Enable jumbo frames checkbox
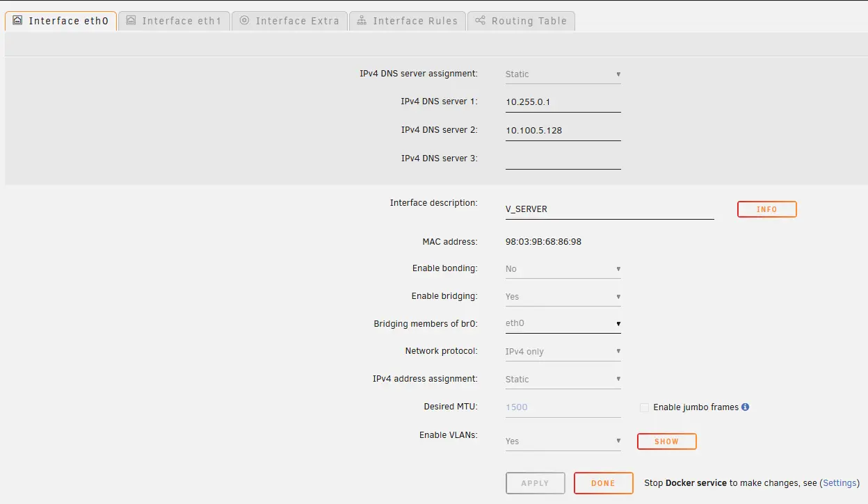The image size is (868, 504). click(x=644, y=407)
